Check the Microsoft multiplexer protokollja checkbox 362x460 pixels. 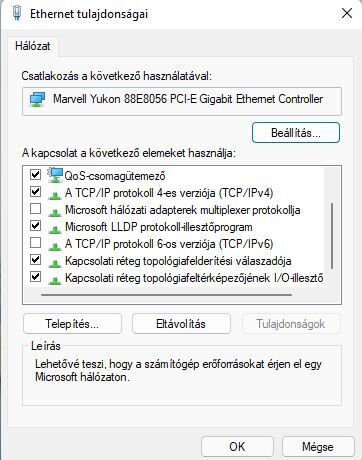pyautogui.click(x=35, y=209)
